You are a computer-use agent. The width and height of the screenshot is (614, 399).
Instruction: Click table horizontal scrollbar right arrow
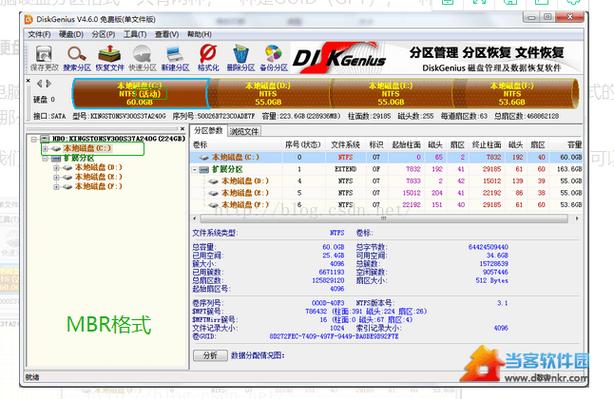point(577,218)
